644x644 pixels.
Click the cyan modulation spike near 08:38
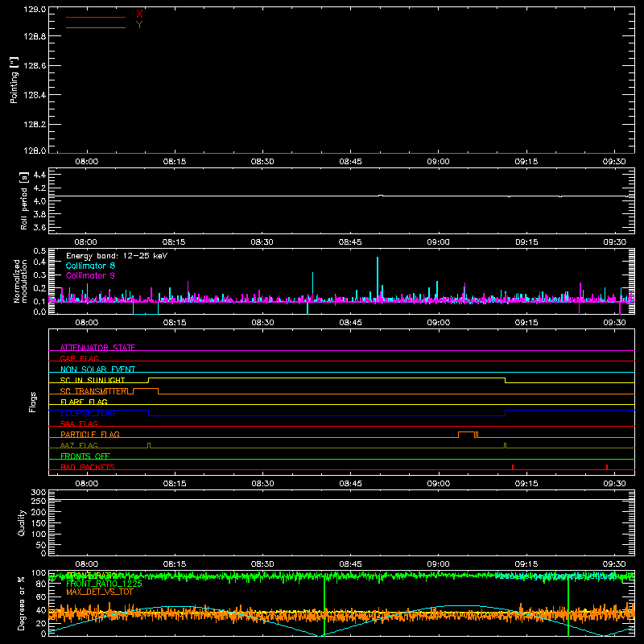pyautogui.click(x=312, y=285)
